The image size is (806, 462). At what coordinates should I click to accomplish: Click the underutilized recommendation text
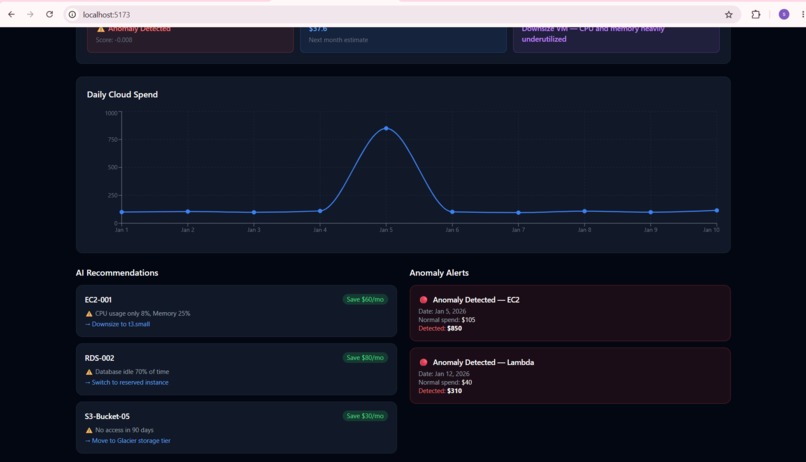tap(544, 39)
